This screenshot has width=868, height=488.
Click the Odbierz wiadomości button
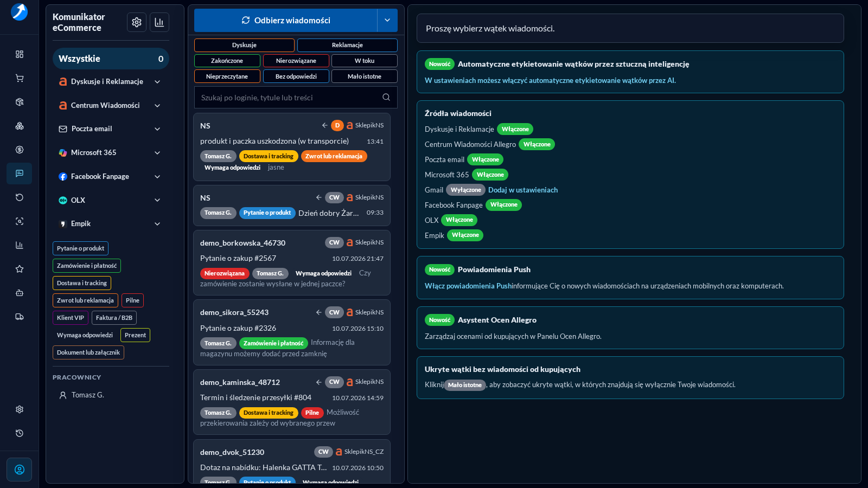(x=286, y=21)
